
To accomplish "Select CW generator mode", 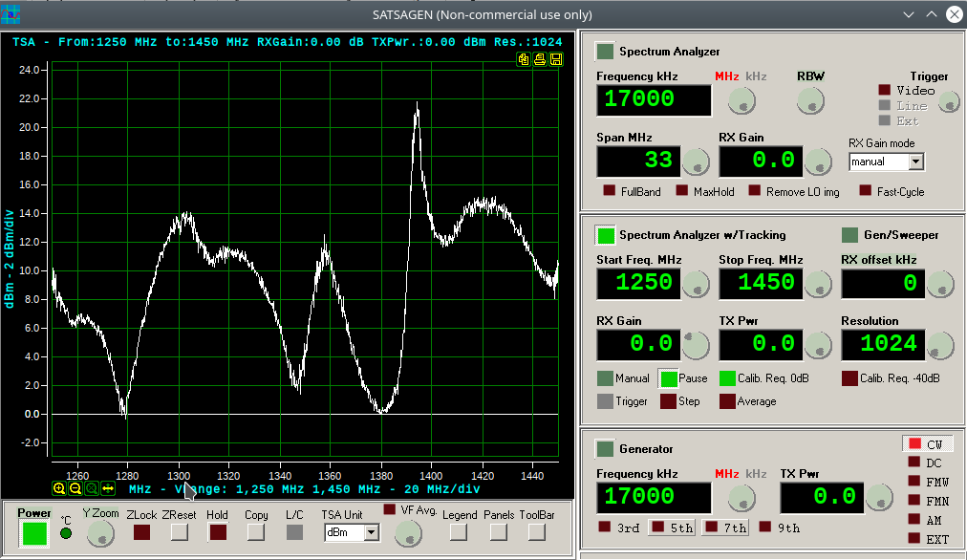I will click(x=914, y=444).
